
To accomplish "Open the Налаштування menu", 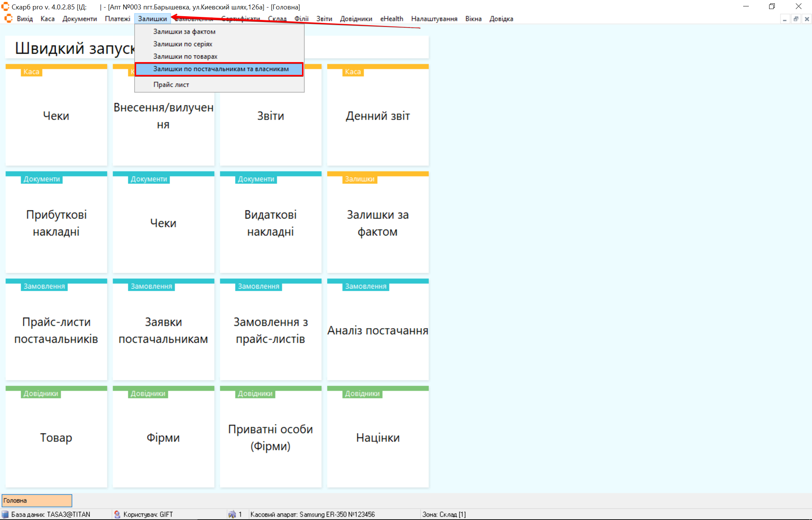I will pyautogui.click(x=434, y=19).
